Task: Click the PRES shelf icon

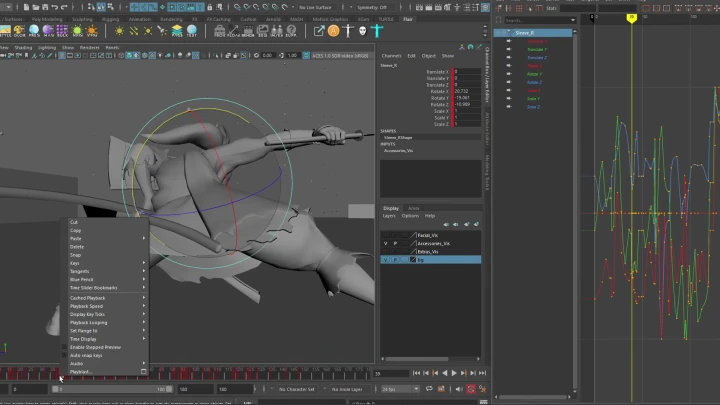Action: click(34, 31)
